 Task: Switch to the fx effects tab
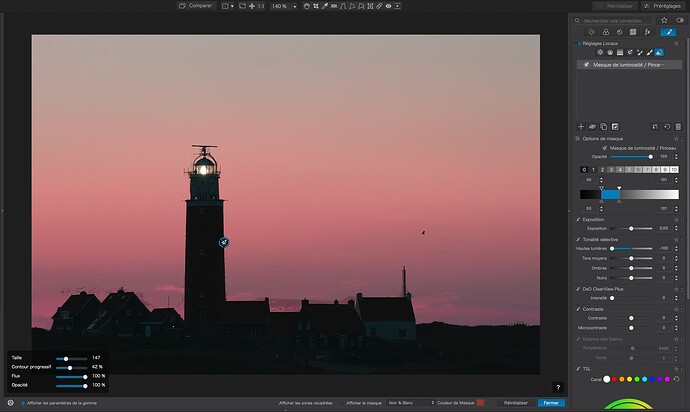[x=647, y=32]
